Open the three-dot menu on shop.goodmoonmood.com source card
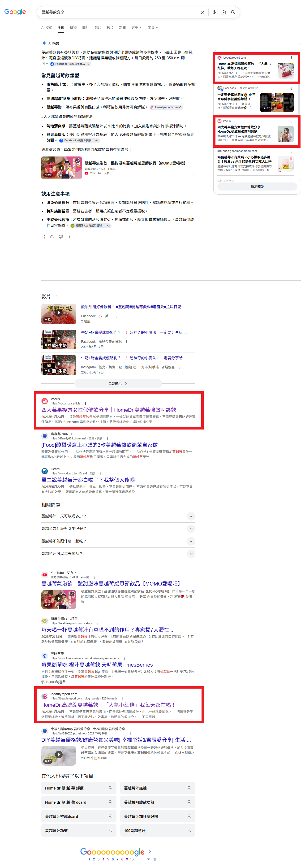Viewport: 305px width, 868px height. (292, 151)
